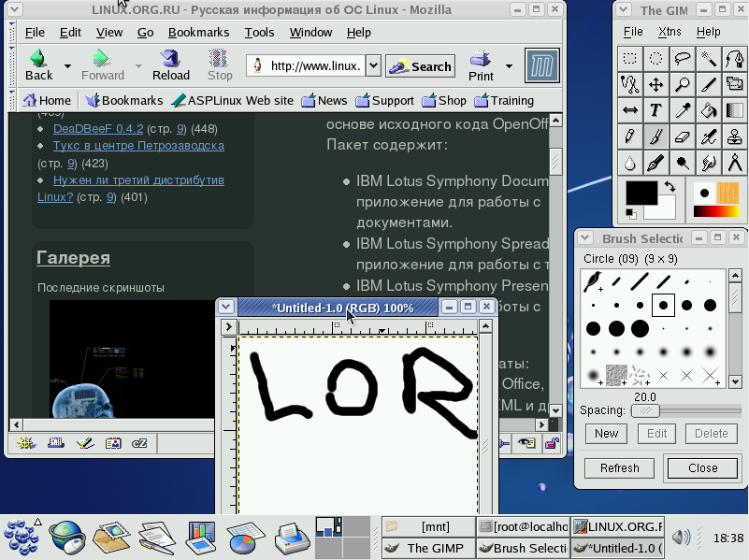Open the File menu in GIMP toolbox
Viewport: 749px width, 560px height.
(x=633, y=32)
